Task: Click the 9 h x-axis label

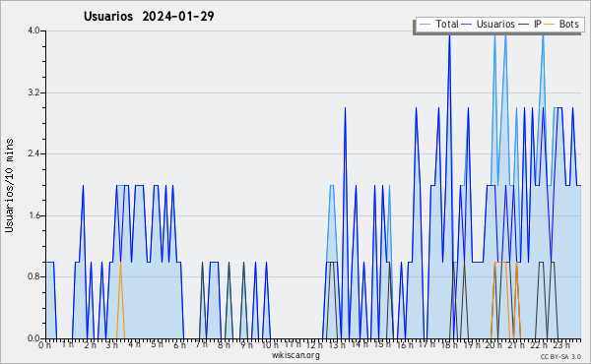Action: point(246,344)
